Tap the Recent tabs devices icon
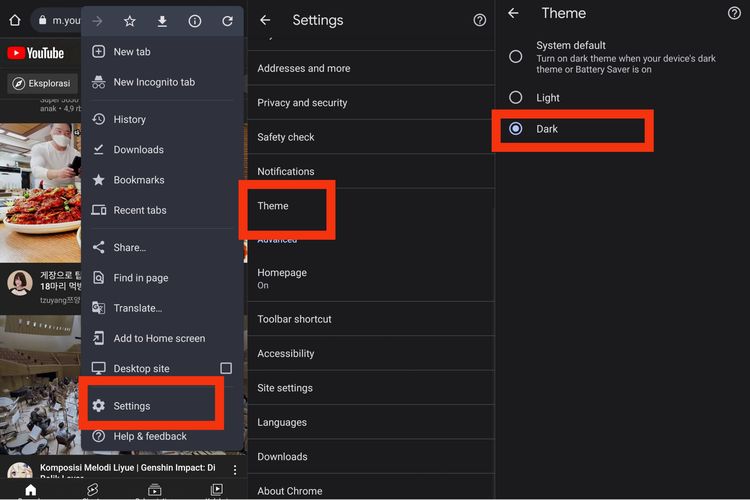 pos(99,210)
